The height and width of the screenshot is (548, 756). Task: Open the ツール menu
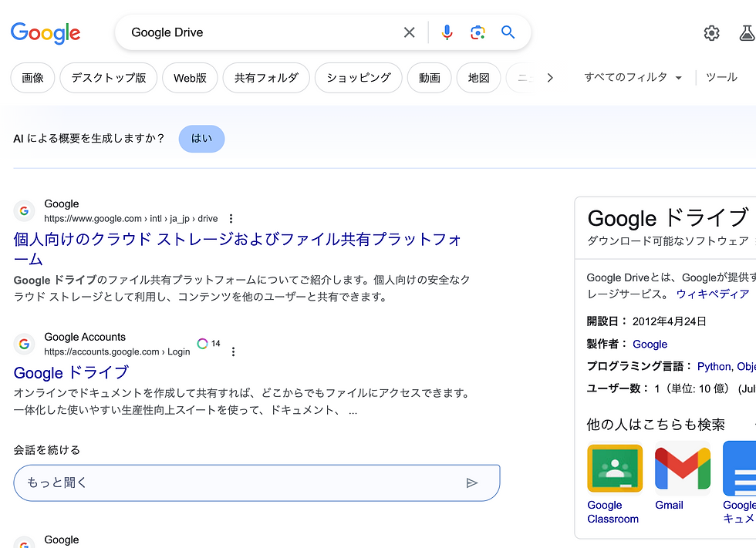pyautogui.click(x=721, y=77)
